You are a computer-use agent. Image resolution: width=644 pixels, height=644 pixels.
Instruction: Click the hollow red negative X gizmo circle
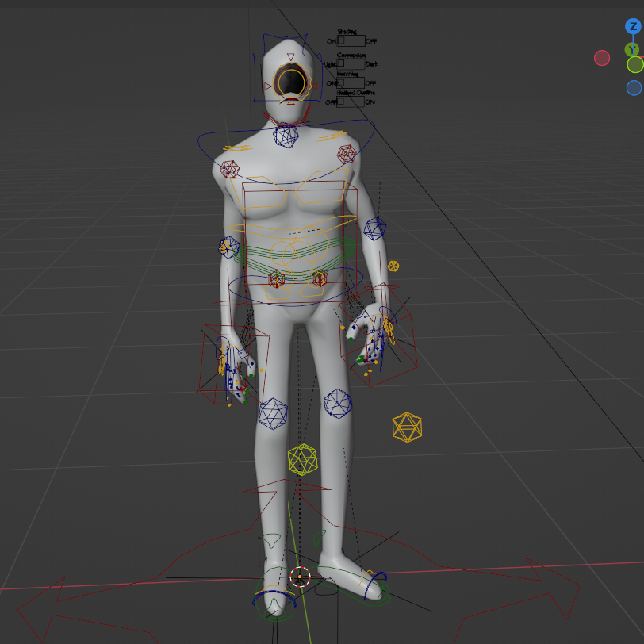[x=602, y=58]
